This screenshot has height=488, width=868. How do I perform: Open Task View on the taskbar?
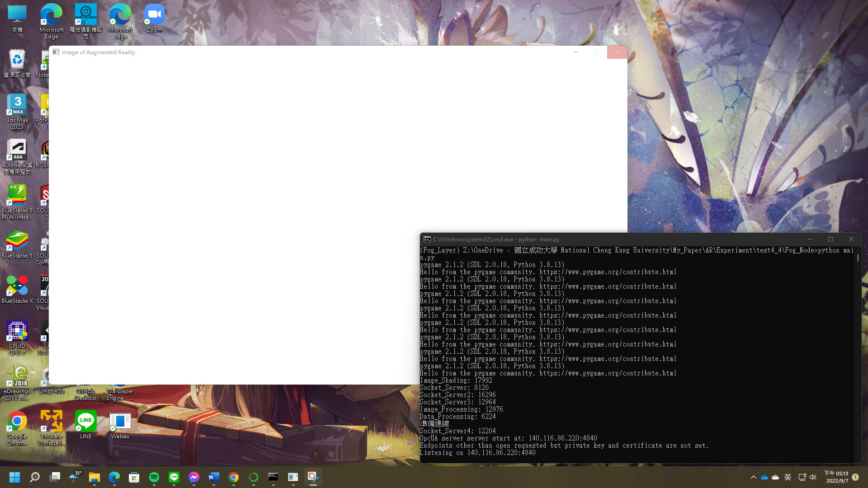[x=55, y=477]
